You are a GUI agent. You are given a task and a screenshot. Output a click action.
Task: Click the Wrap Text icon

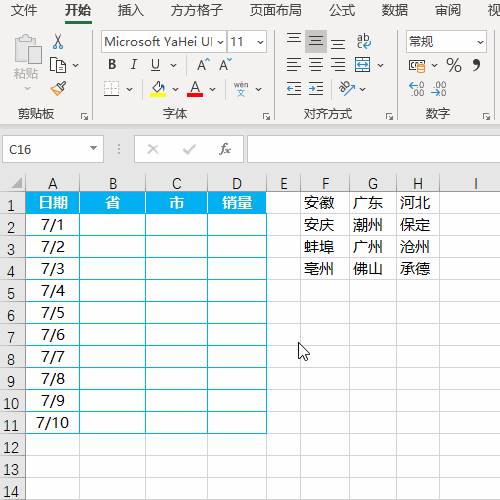[x=364, y=41]
